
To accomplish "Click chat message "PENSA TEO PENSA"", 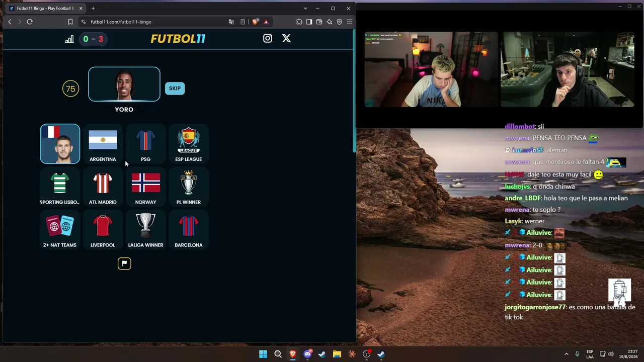I will tap(559, 138).
